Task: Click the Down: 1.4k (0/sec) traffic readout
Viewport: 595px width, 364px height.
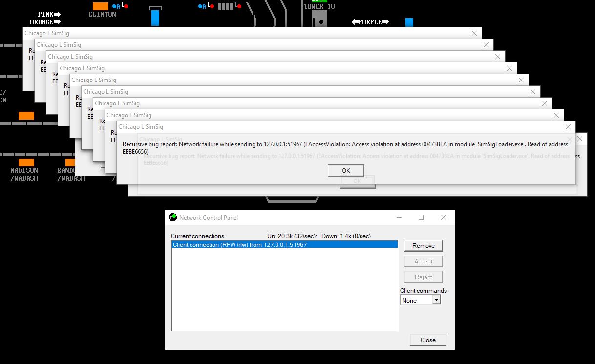Action: pyautogui.click(x=346, y=236)
